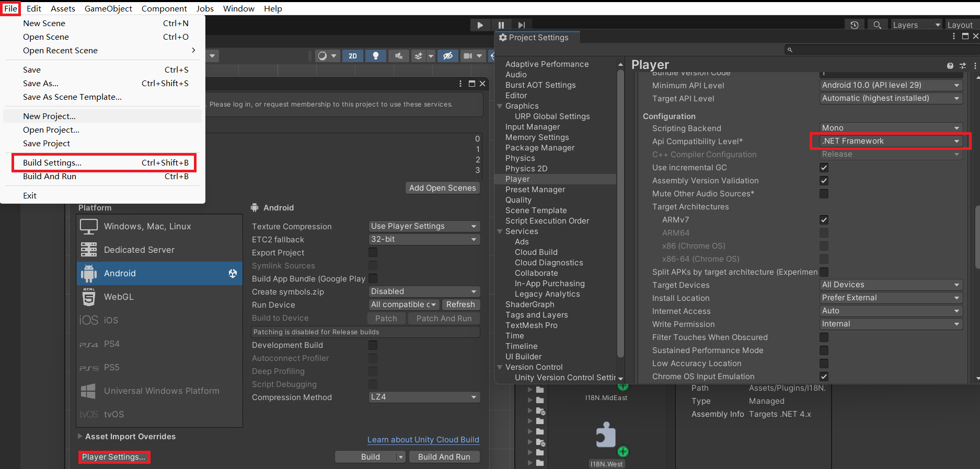Toggle Assembly Version Validation checkbox

[824, 181]
